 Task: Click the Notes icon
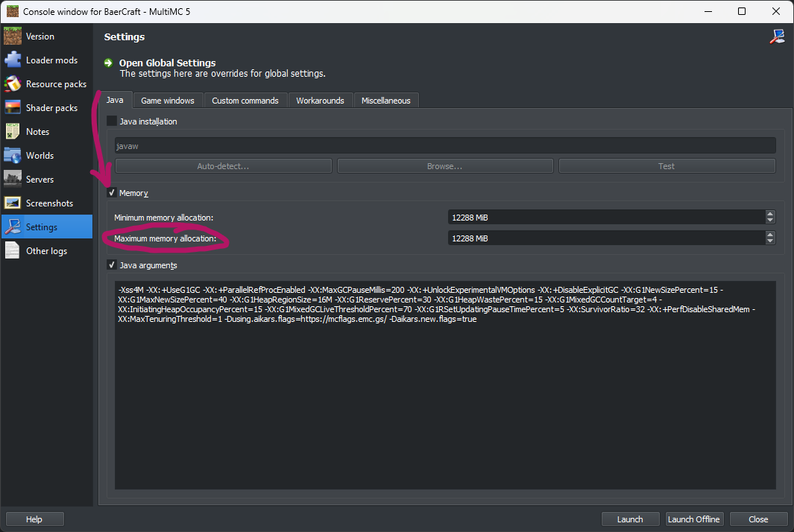pyautogui.click(x=13, y=132)
